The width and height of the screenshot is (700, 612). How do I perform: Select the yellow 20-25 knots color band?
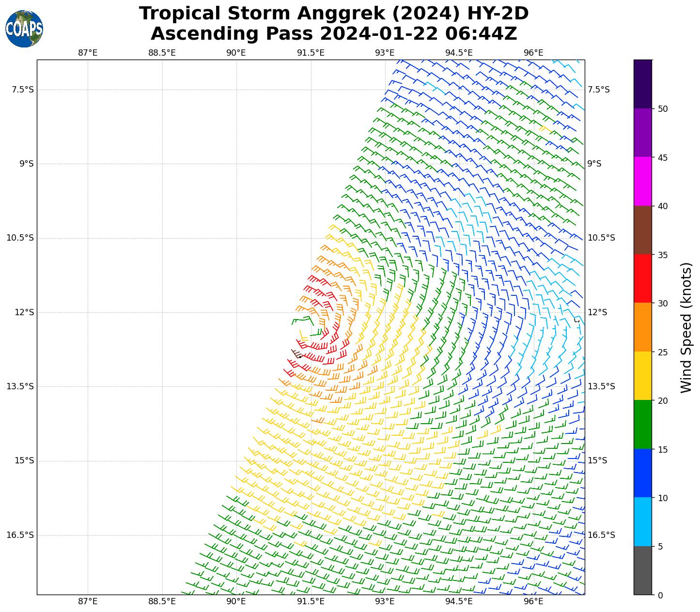click(643, 376)
